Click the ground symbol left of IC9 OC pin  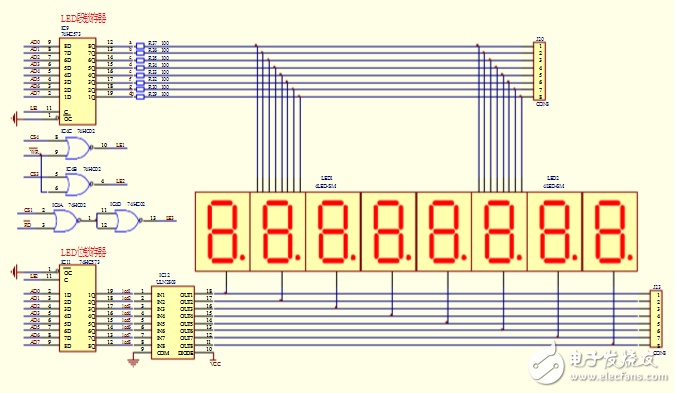coord(15,118)
